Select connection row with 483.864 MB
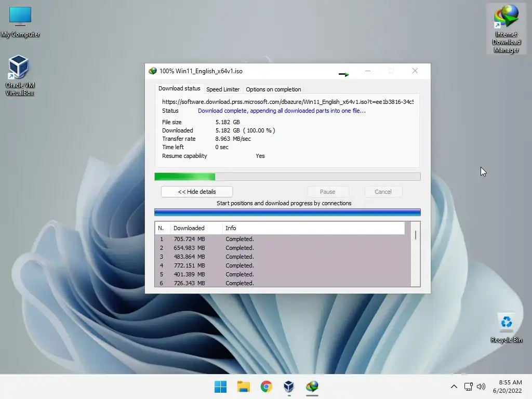The image size is (532, 399). coord(283,257)
